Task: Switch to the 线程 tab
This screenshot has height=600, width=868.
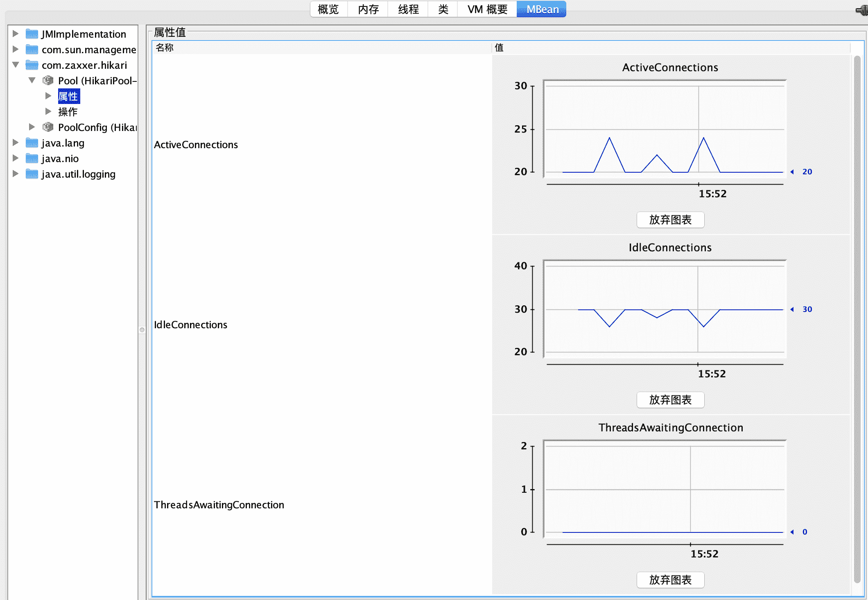Action: [x=408, y=9]
